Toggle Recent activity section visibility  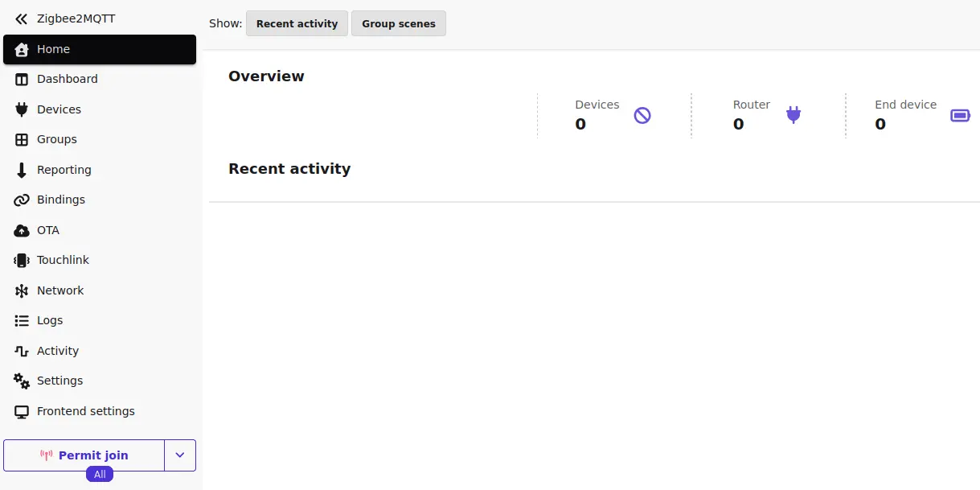297,23
